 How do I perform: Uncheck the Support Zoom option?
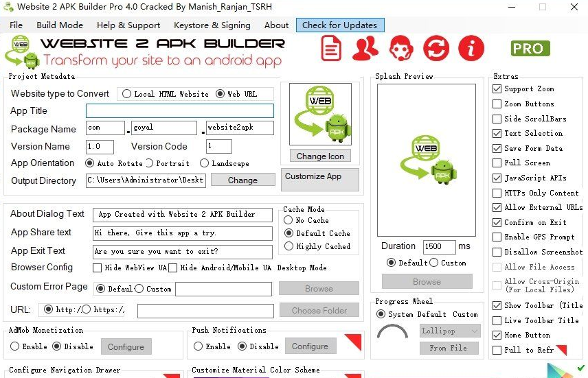(x=497, y=89)
